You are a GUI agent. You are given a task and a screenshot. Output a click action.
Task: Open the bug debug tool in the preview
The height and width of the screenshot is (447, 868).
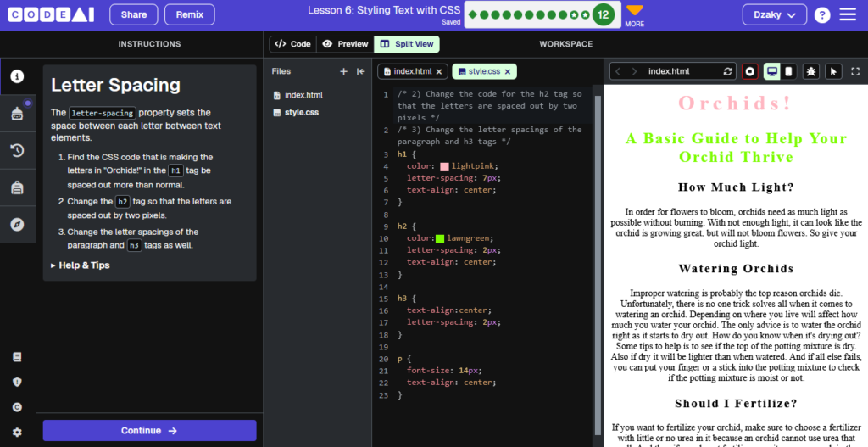(811, 71)
